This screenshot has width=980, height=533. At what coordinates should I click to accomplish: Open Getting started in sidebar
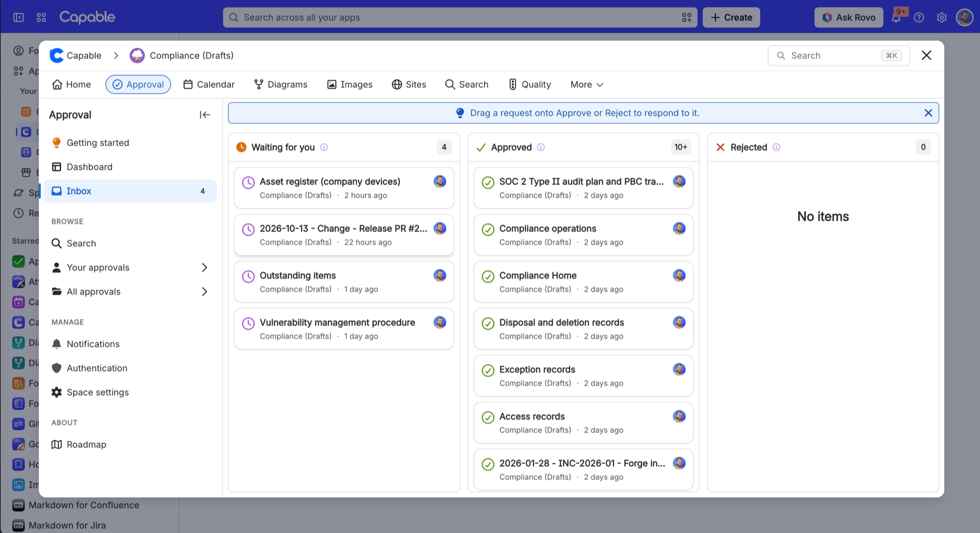tap(130, 143)
